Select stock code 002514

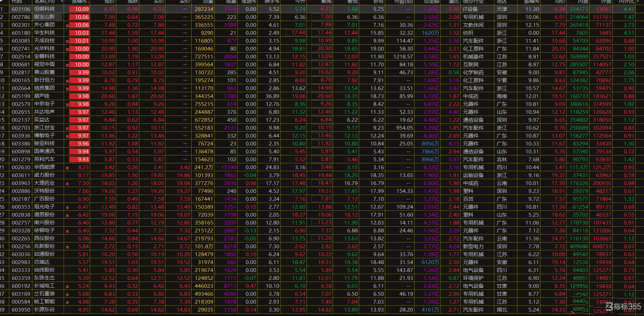[x=21, y=56]
